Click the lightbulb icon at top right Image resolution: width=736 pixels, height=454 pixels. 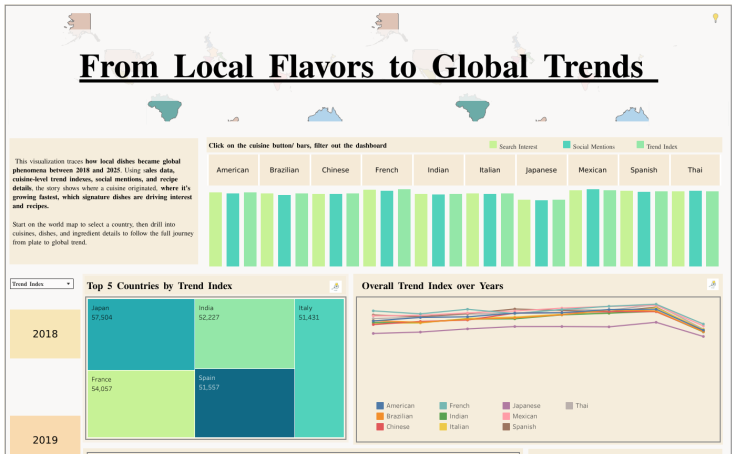click(715, 18)
